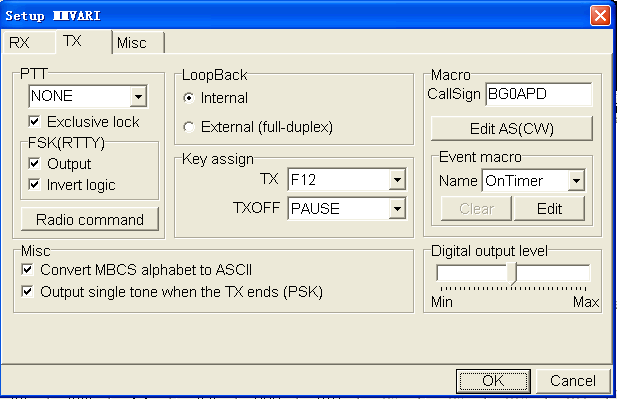Open the Misc tab
Viewport: 617px width, 399px height.
click(139, 43)
